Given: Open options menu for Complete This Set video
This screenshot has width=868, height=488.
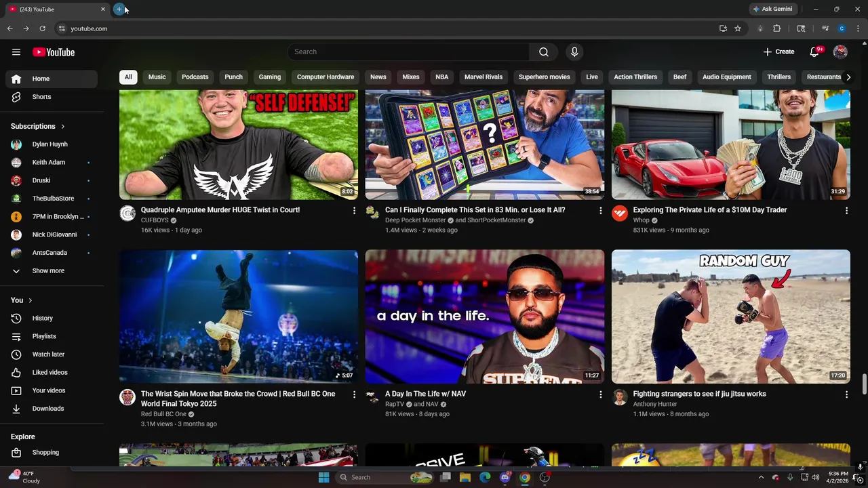Looking at the screenshot, I should (600, 211).
